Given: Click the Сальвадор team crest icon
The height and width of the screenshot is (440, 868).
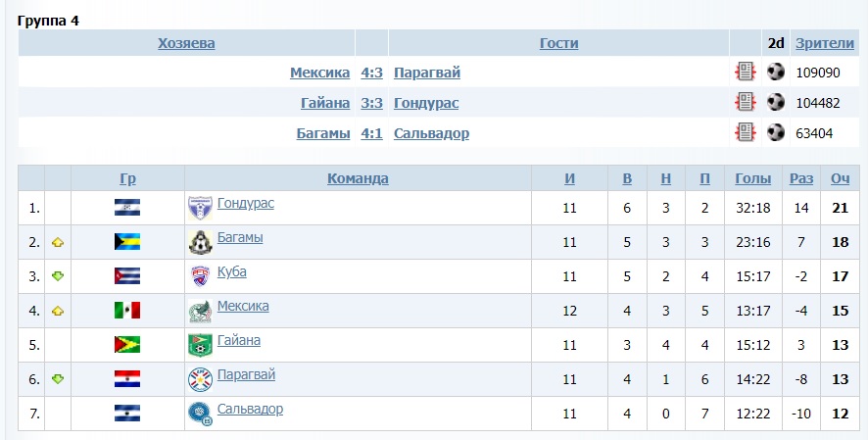Looking at the screenshot, I should 200,414.
